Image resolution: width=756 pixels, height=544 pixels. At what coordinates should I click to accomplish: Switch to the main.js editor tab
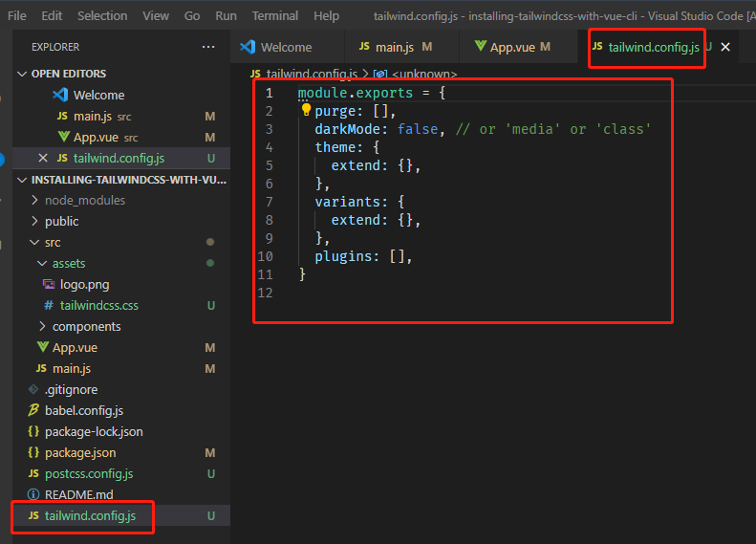tap(401, 47)
